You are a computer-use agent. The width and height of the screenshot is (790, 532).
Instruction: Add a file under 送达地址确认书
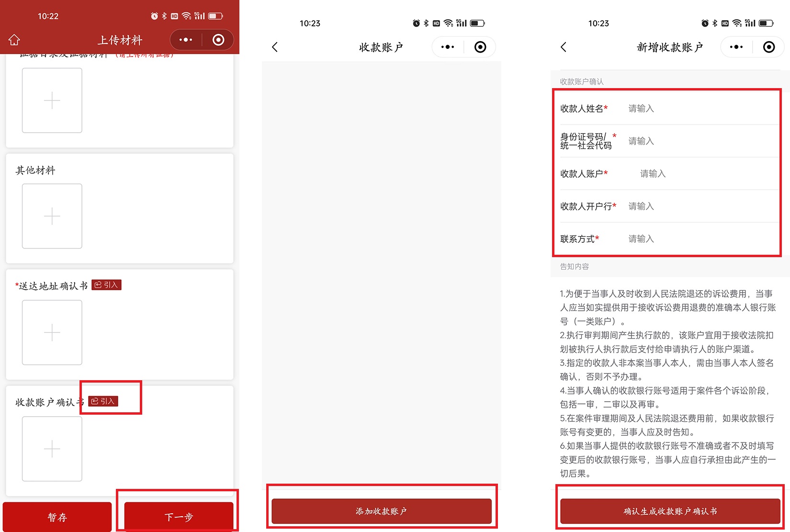(52, 332)
